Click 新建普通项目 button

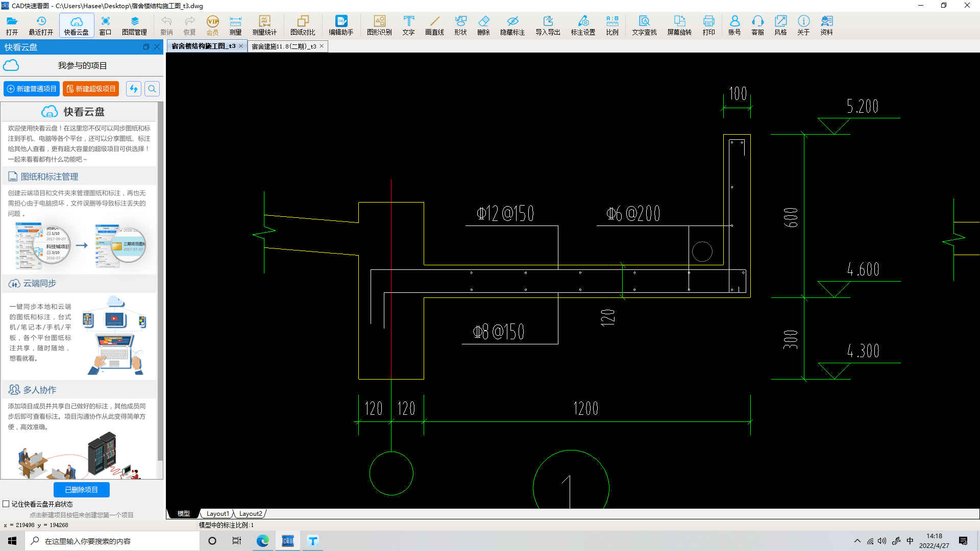(32, 89)
